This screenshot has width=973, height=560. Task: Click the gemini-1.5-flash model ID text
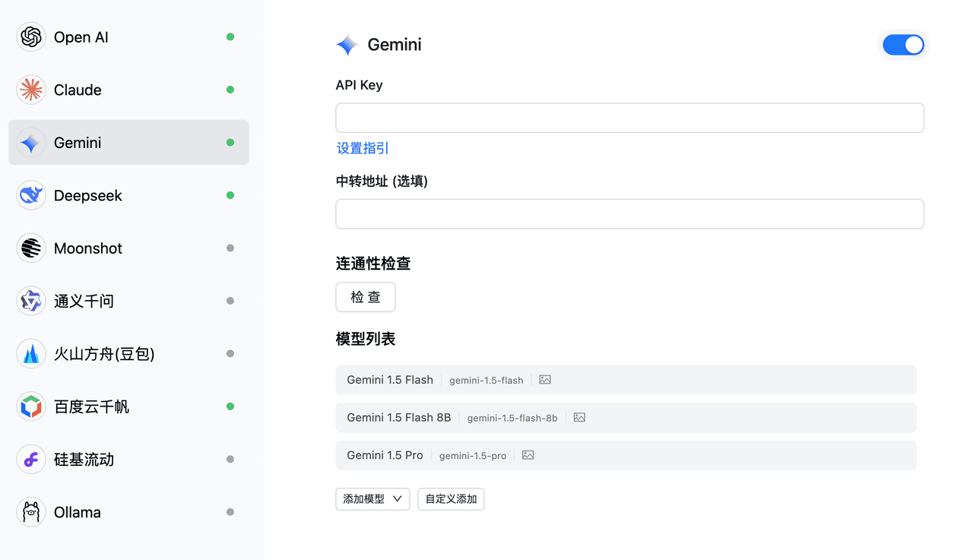tap(486, 381)
